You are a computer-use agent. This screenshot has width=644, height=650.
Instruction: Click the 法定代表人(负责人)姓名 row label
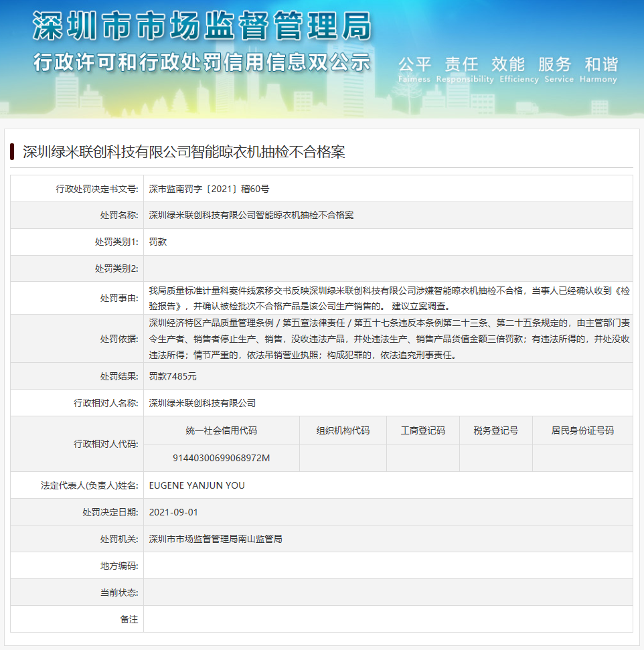(90, 485)
